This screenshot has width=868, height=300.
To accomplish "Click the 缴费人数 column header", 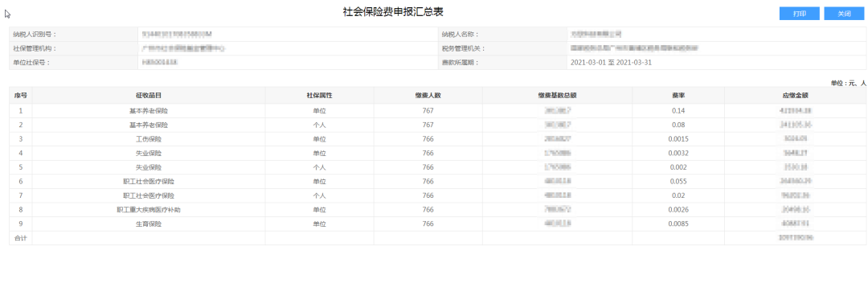I will (x=428, y=95).
